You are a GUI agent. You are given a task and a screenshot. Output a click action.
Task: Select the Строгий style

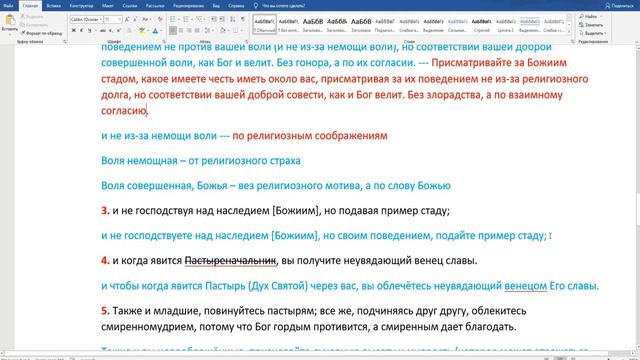tap(482, 24)
